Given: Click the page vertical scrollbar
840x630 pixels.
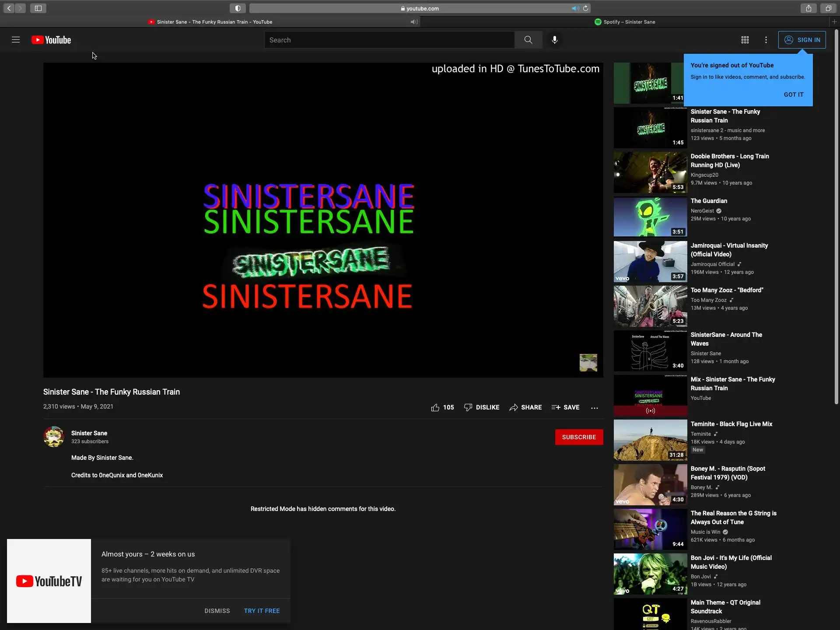Looking at the screenshot, I should (836, 219).
